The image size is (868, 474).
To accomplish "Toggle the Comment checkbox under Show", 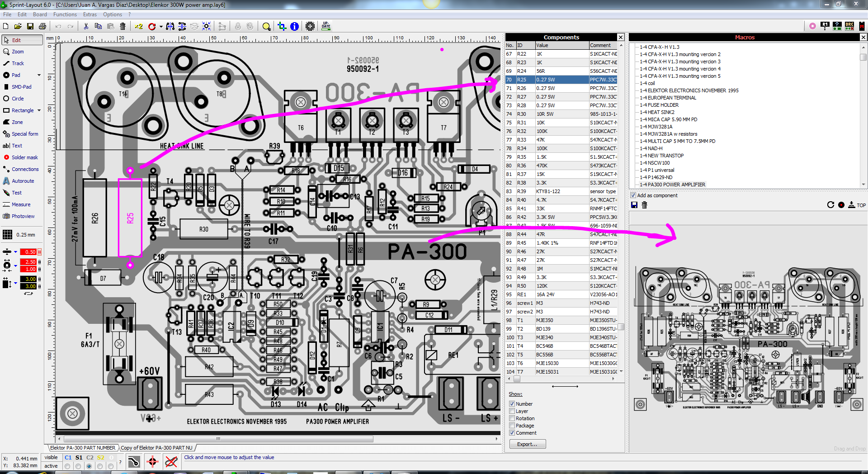I will point(512,433).
